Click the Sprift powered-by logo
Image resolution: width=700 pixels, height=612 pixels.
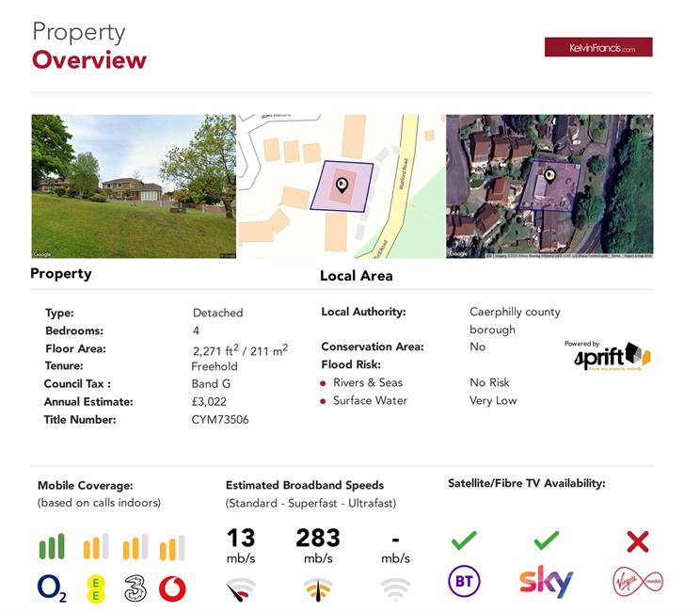click(x=612, y=356)
